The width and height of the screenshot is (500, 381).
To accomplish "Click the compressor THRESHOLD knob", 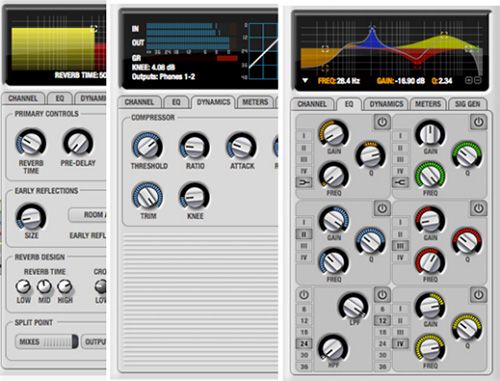I will pyautogui.click(x=148, y=147).
